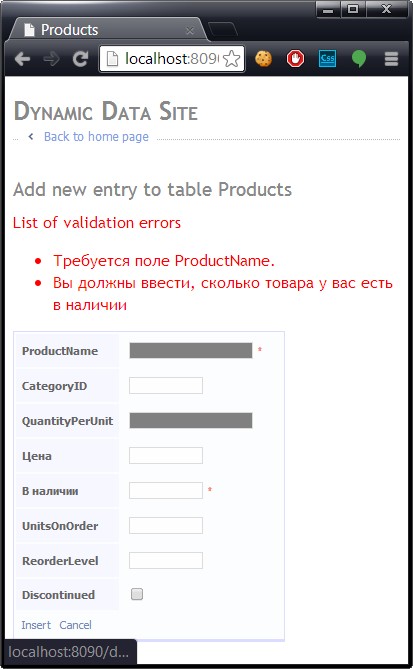
Task: Open a new browser tab
Action: [223, 29]
